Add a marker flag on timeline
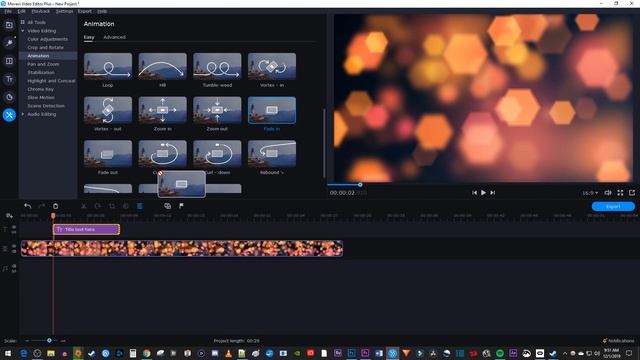 pos(181,206)
